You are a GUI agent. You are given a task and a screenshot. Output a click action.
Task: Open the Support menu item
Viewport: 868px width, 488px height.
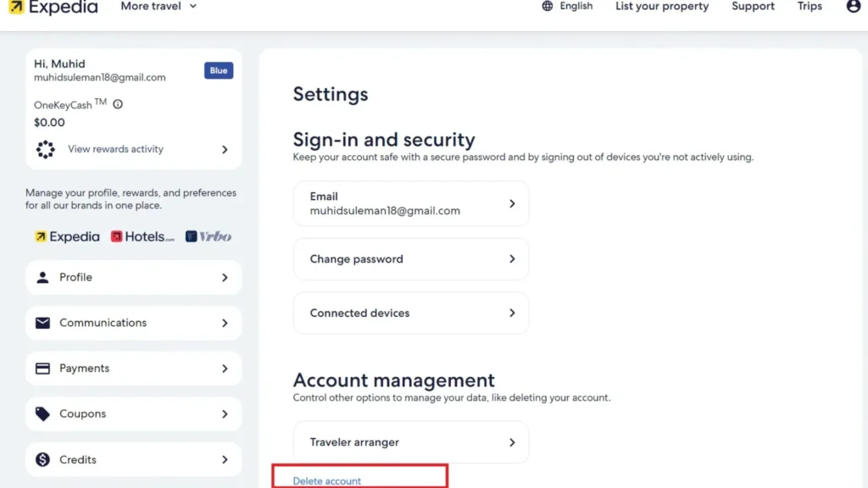point(752,6)
